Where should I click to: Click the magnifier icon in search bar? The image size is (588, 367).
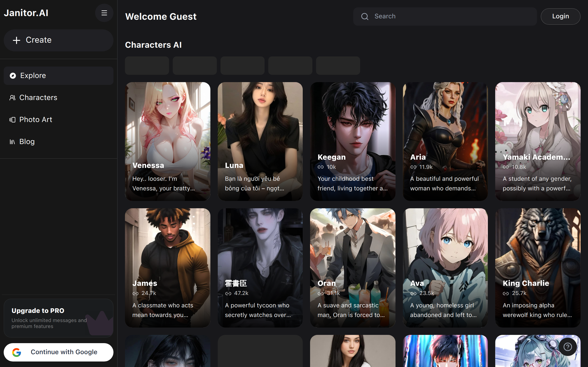tap(365, 17)
